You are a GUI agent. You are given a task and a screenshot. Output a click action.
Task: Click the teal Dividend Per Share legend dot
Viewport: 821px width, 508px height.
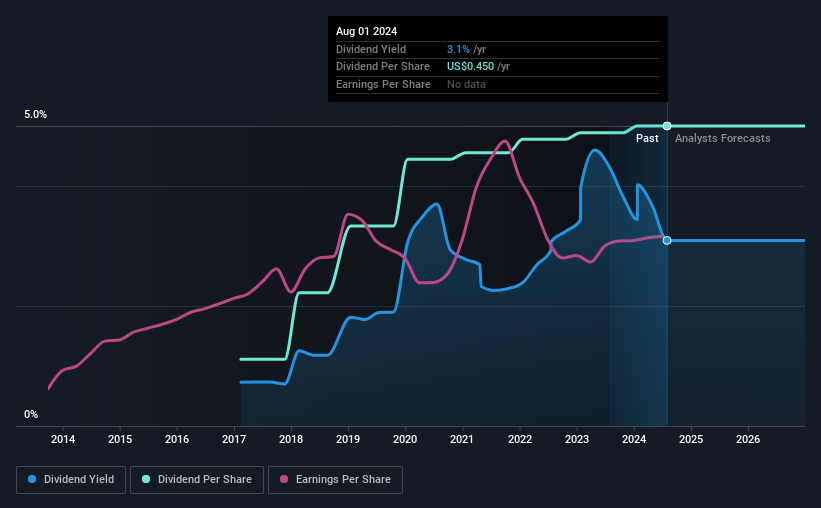[146, 479]
